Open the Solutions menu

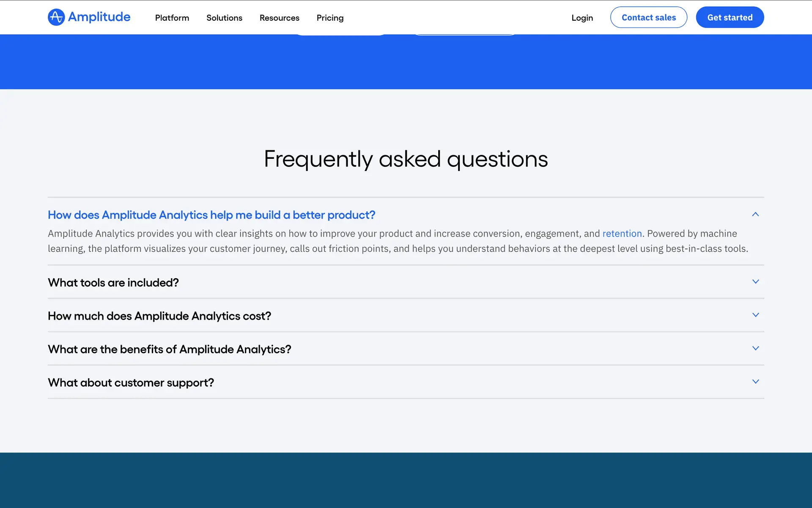pos(224,18)
